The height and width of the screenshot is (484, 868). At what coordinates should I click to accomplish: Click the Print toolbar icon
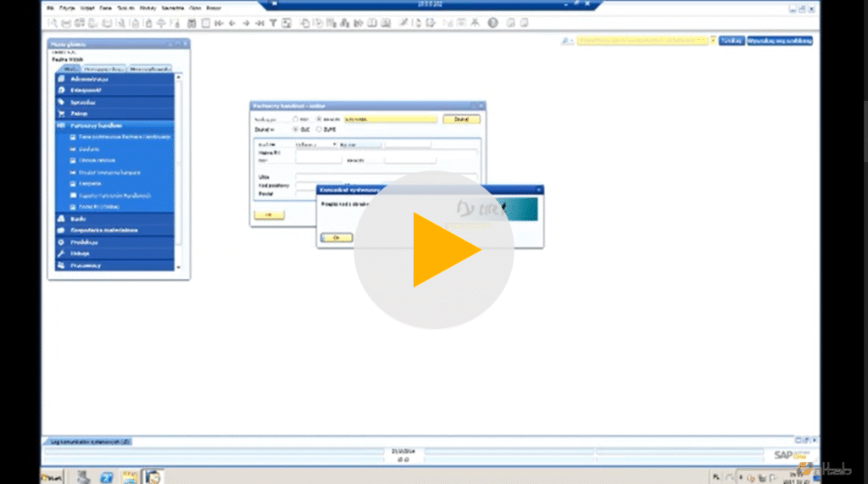click(66, 23)
